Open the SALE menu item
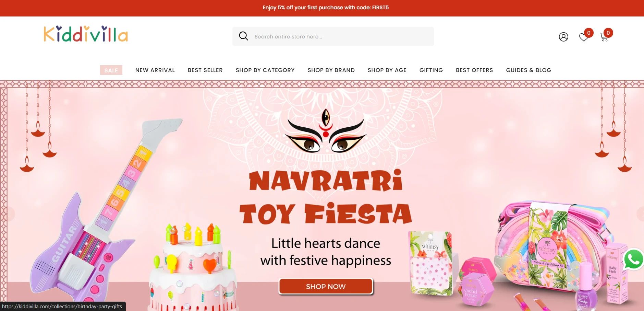 pyautogui.click(x=111, y=70)
